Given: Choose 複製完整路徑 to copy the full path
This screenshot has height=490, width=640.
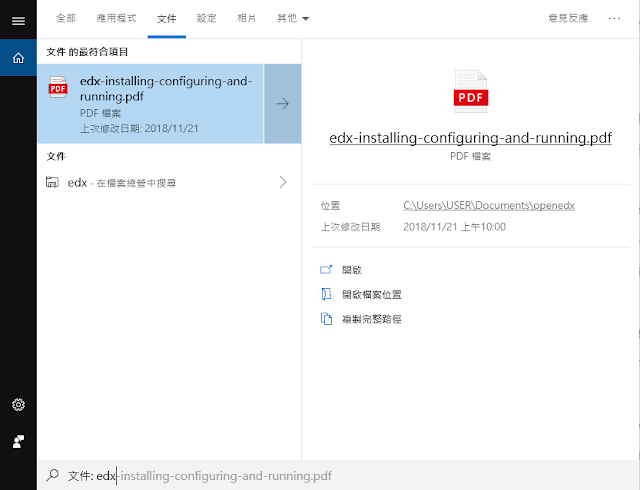Looking at the screenshot, I should pyautogui.click(x=371, y=319).
